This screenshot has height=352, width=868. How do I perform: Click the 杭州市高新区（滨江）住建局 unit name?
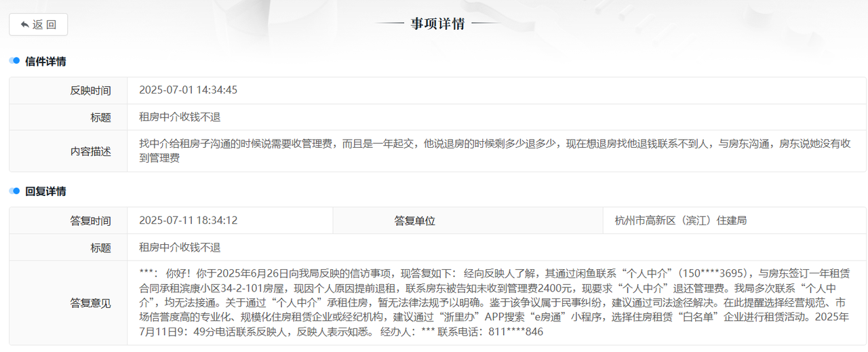coord(680,220)
